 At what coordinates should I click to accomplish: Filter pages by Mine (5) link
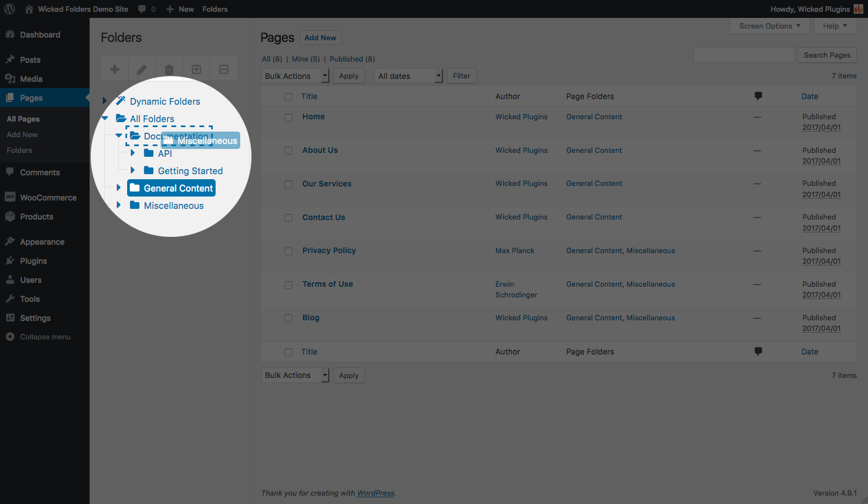(306, 59)
